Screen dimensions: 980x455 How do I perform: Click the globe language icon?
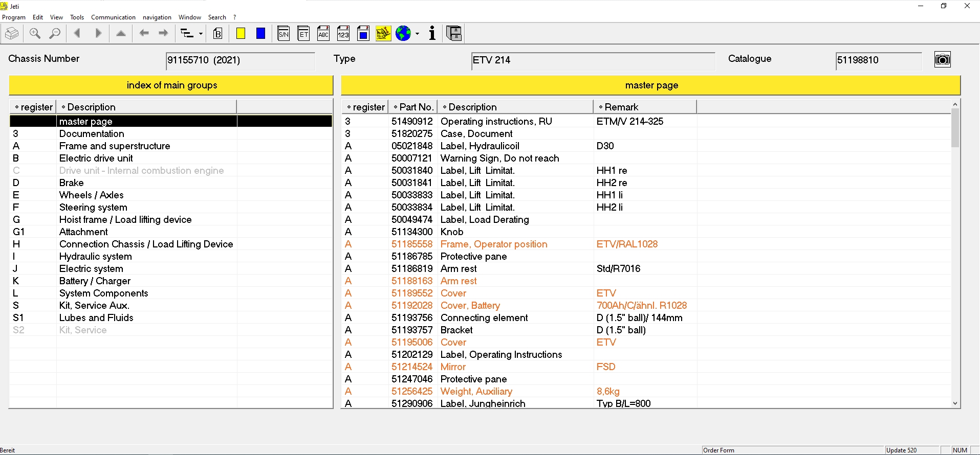[403, 34]
